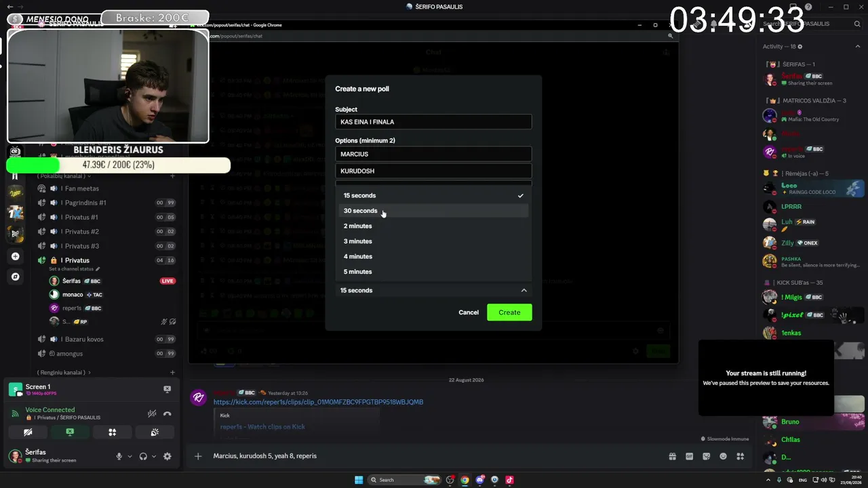The width and height of the screenshot is (868, 488).
Task: Add a channel to Renginiu kanalai
Action: 172,372
